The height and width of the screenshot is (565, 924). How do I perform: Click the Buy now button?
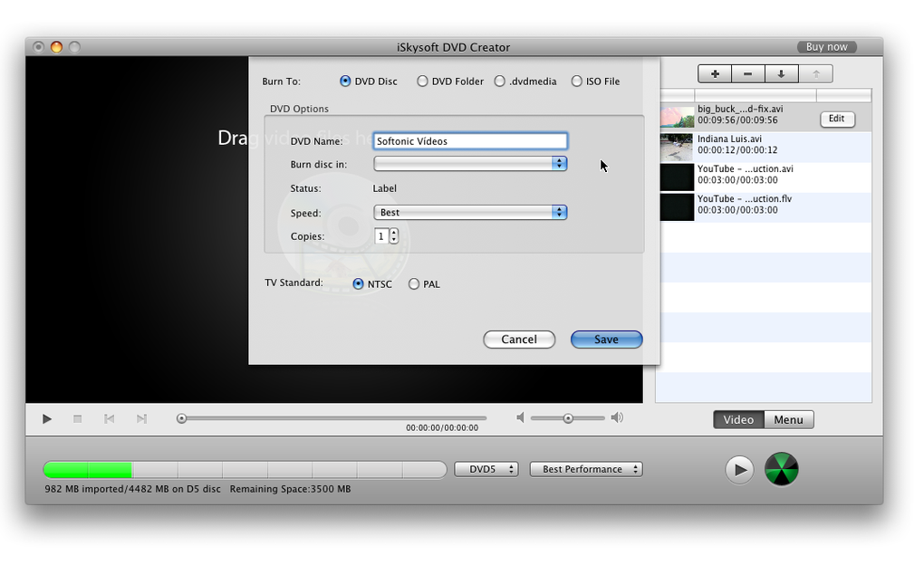click(827, 47)
